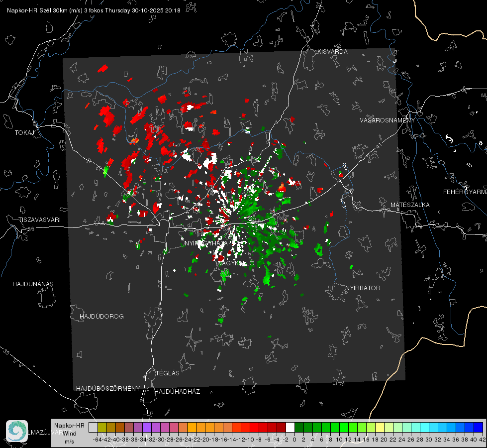Click the Napkor-HR radar title timestamp text
Image resolution: width=487 pixels, height=448 pixels.
(x=94, y=10)
